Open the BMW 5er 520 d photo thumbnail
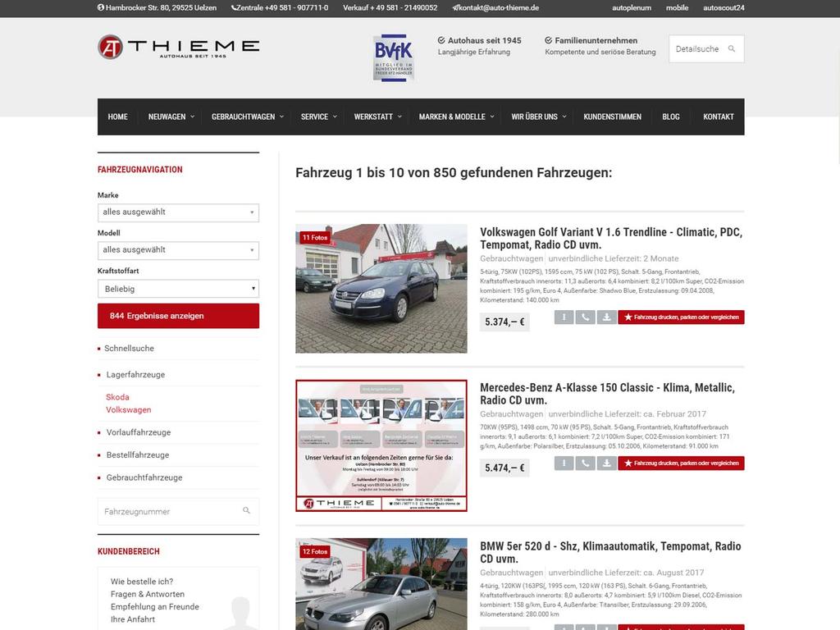Image resolution: width=840 pixels, height=630 pixels. [381, 584]
